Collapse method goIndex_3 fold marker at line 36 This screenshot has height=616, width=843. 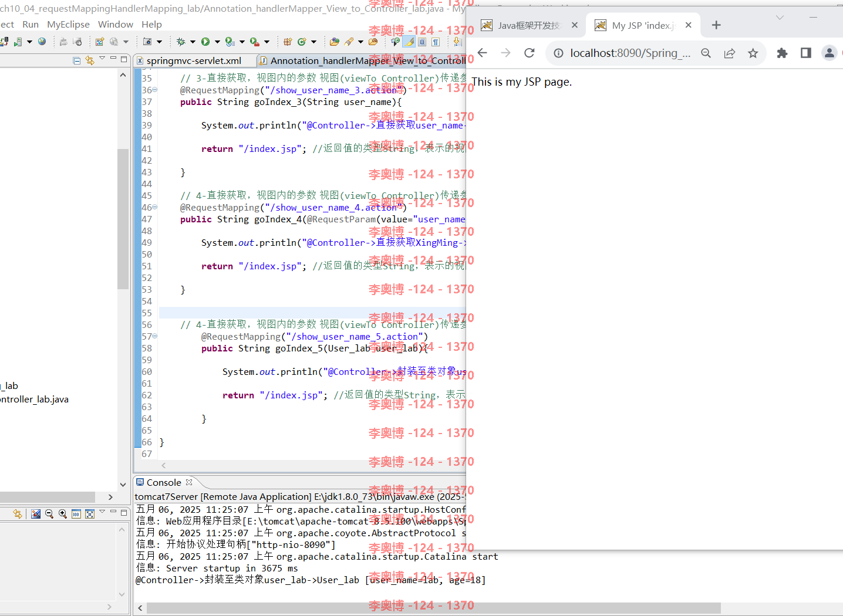155,90
